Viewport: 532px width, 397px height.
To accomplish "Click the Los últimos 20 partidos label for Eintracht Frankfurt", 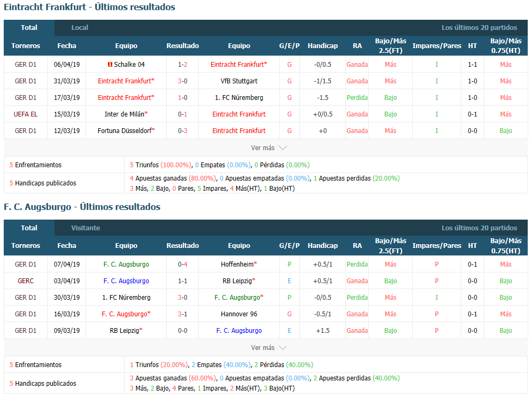I will pos(479,28).
